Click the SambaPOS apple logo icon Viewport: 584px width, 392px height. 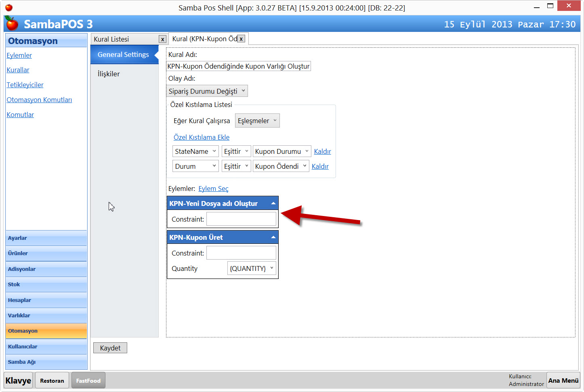12,24
